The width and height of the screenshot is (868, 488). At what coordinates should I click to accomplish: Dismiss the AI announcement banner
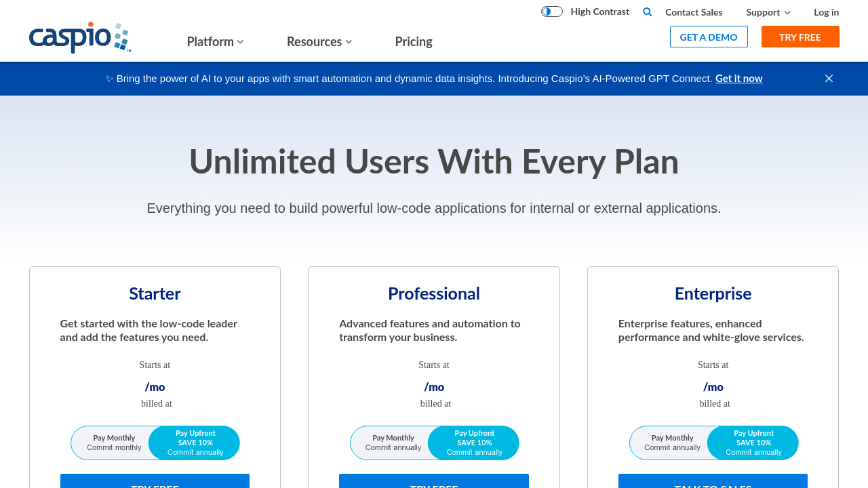[x=829, y=79]
